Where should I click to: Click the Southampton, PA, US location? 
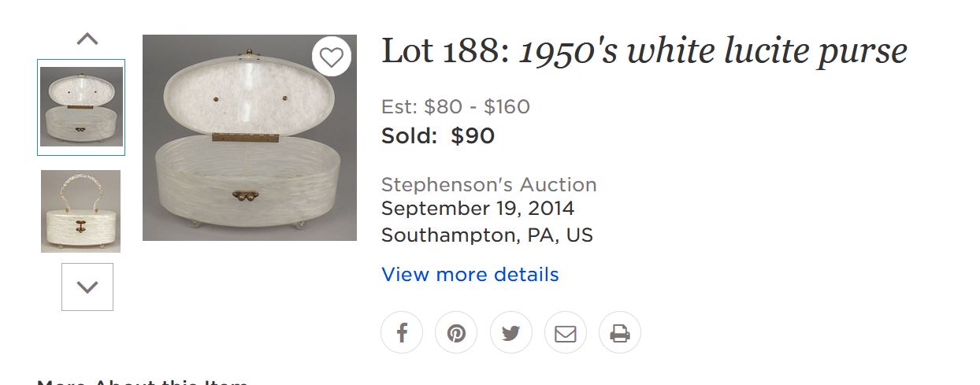[x=487, y=235]
